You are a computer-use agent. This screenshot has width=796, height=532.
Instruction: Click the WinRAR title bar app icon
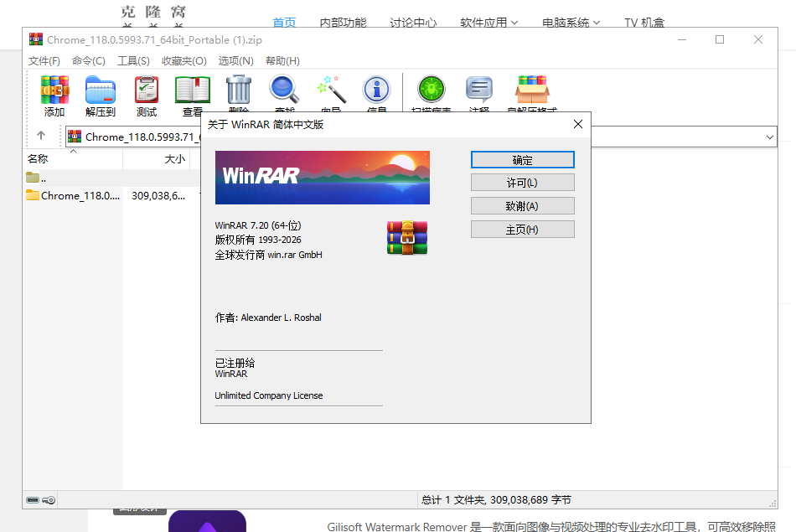pyautogui.click(x=35, y=39)
